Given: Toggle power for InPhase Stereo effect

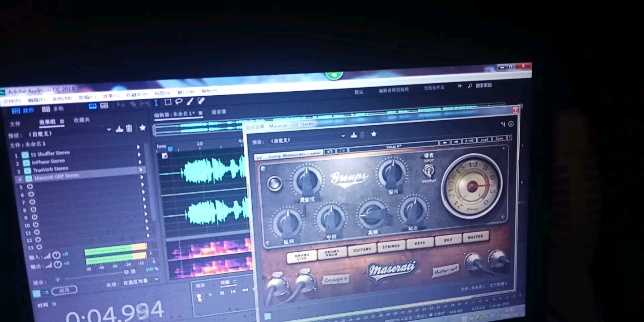Looking at the screenshot, I should click(x=26, y=163).
